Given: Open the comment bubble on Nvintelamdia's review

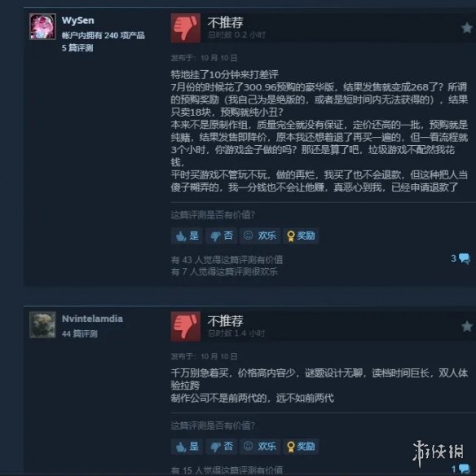Looking at the screenshot, I should [x=461, y=469].
